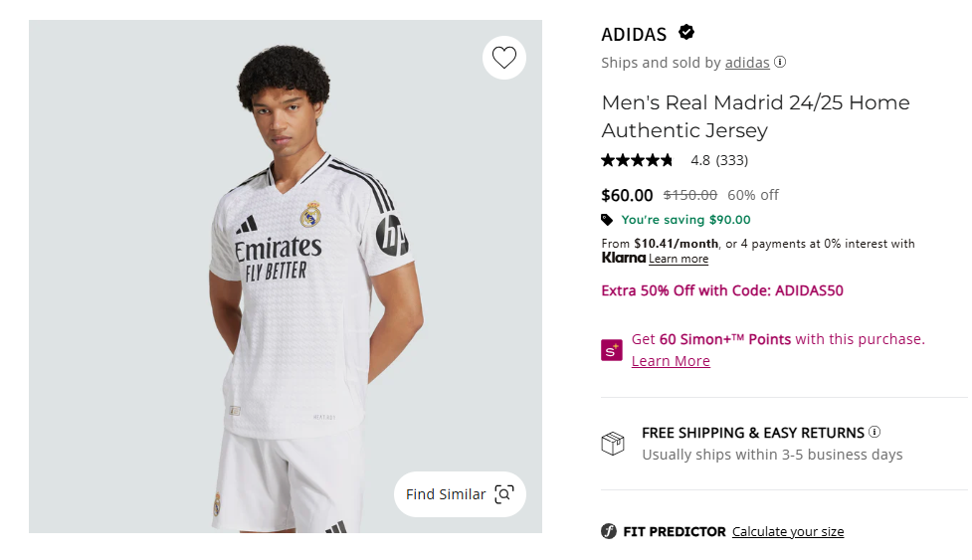Click the Extra 50% Off ADIDAS50 promo text
This screenshot has width=972, height=560.
click(x=722, y=290)
